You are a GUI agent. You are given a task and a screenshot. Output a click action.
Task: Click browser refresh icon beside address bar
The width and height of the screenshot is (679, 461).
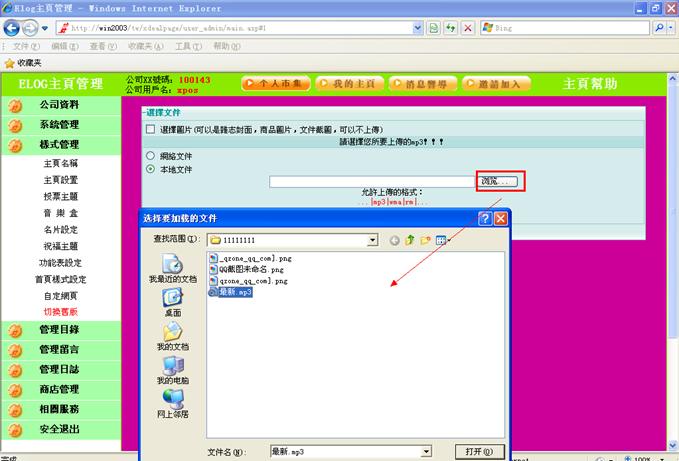(451, 28)
